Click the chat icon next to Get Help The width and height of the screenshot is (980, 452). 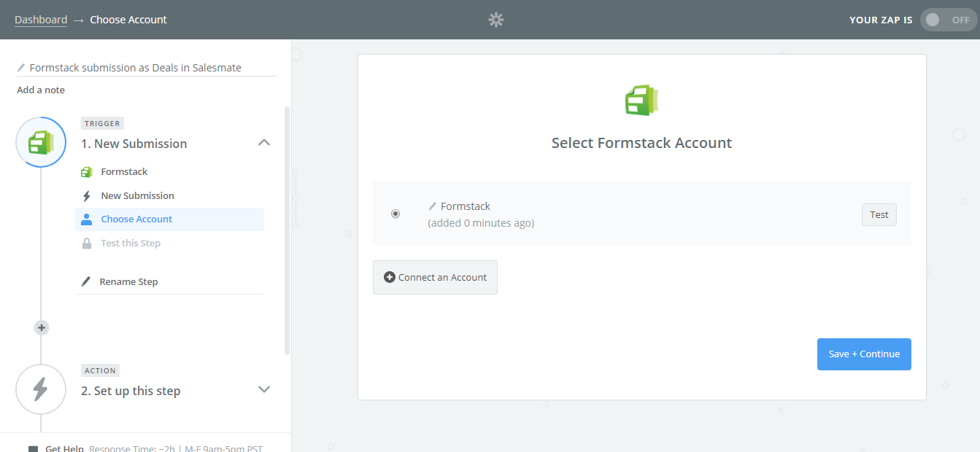33,449
